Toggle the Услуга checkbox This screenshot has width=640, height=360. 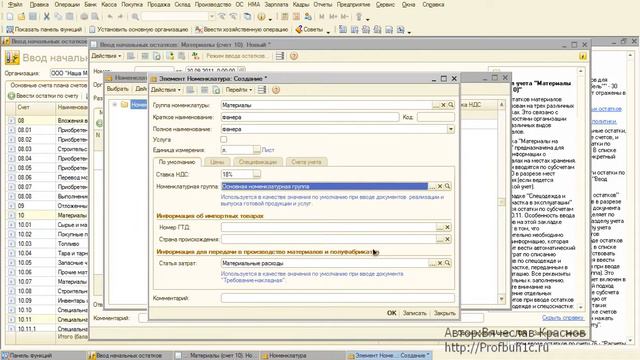(x=224, y=140)
